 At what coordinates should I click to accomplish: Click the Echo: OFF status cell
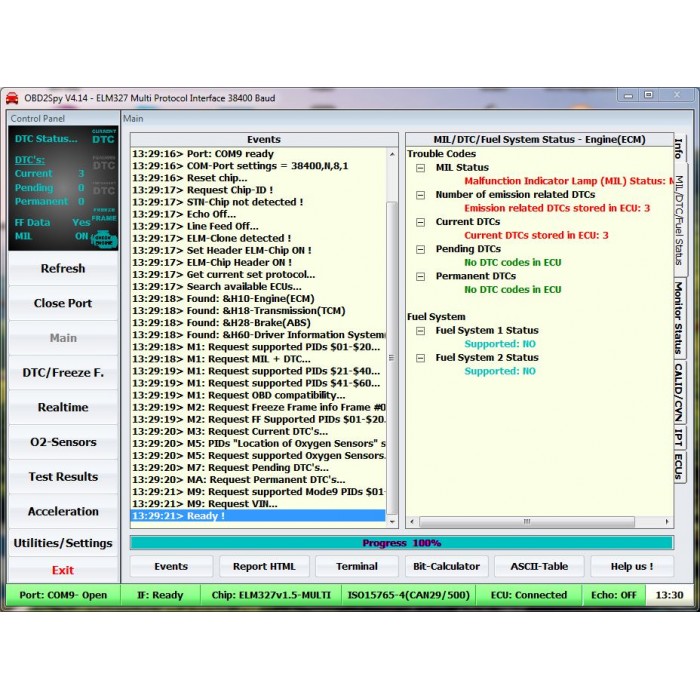click(x=613, y=595)
